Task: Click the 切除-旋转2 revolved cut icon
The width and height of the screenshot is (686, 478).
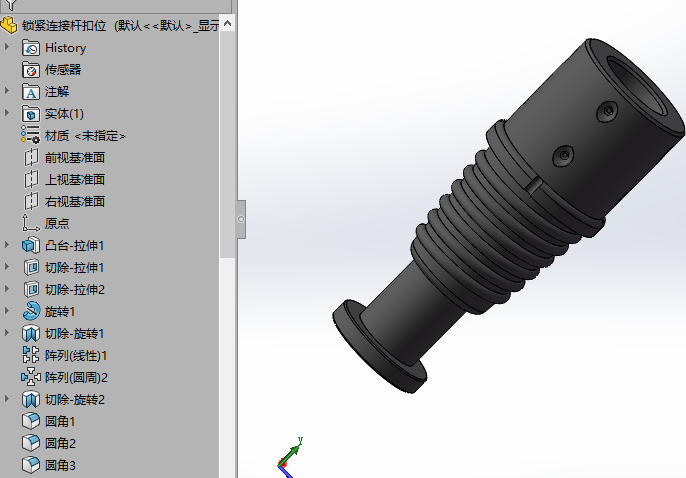Action: click(31, 399)
